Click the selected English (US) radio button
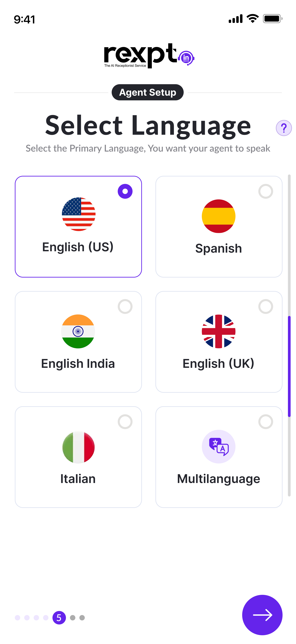Screen dimensions: 296x644 [125, 191]
